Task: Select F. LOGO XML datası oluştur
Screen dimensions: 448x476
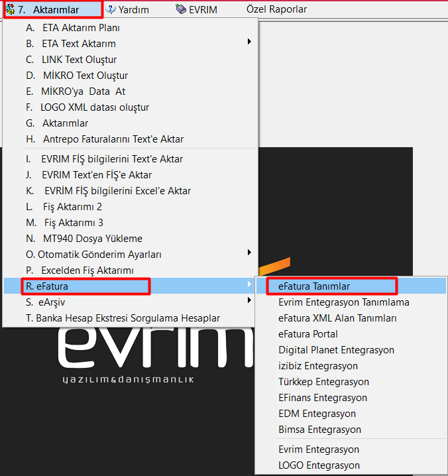Action: click(x=130, y=107)
